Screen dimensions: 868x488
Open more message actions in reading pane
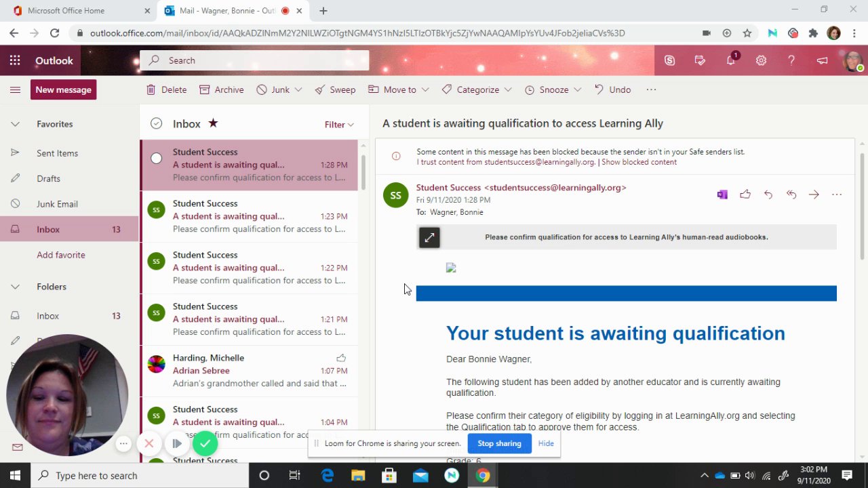click(837, 195)
